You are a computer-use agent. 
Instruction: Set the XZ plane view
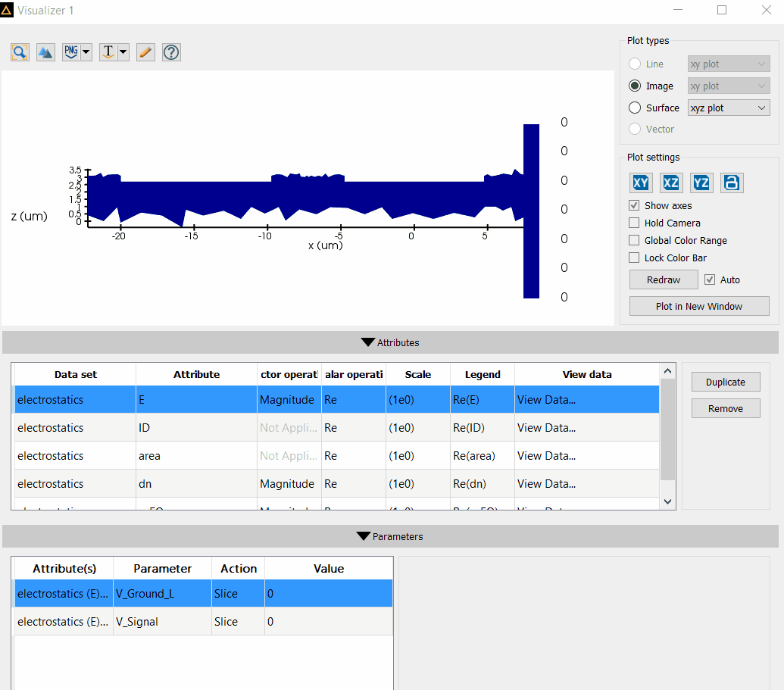[671, 183]
